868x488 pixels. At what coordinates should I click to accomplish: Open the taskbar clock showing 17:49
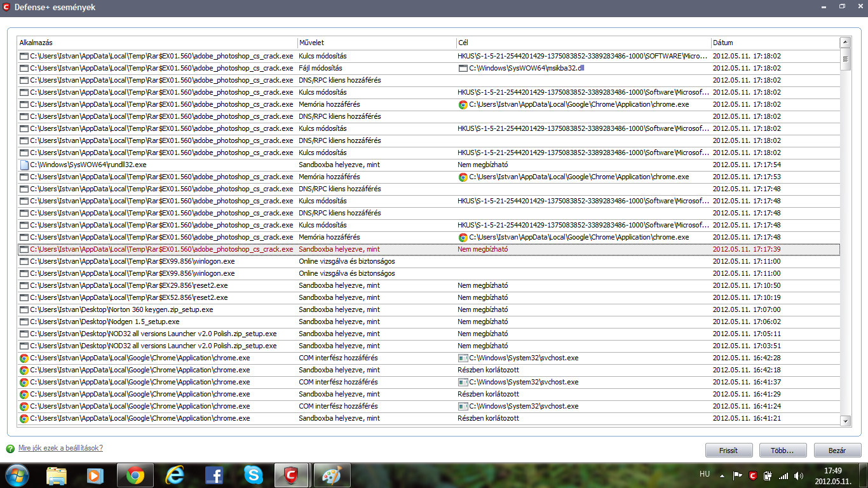(x=833, y=475)
